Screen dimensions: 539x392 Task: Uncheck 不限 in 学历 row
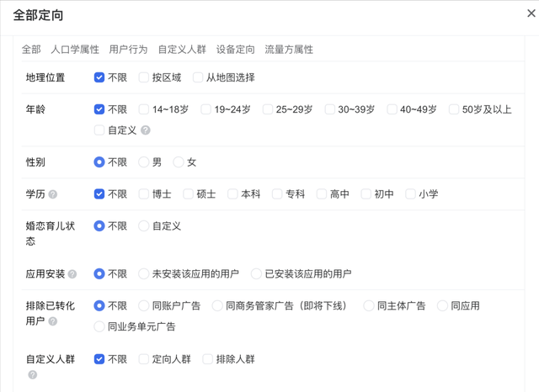tap(99, 194)
